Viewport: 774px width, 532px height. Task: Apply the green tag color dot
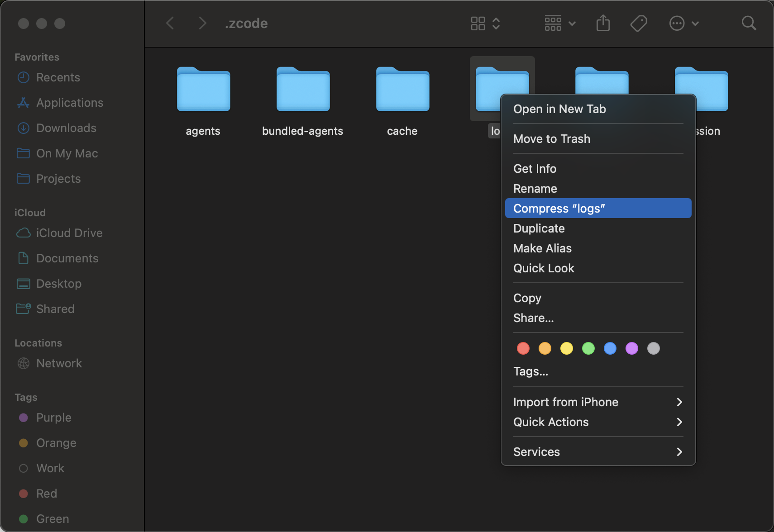click(x=588, y=348)
